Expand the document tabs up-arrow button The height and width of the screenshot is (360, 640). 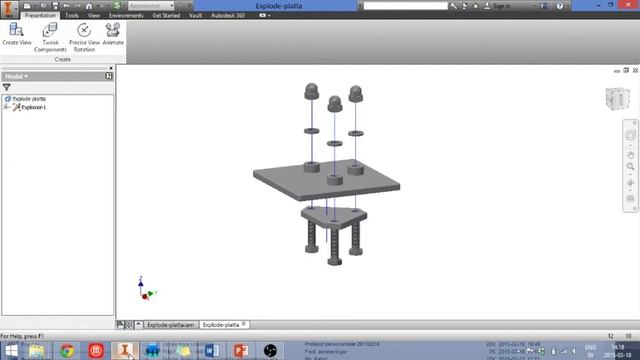pos(138,325)
